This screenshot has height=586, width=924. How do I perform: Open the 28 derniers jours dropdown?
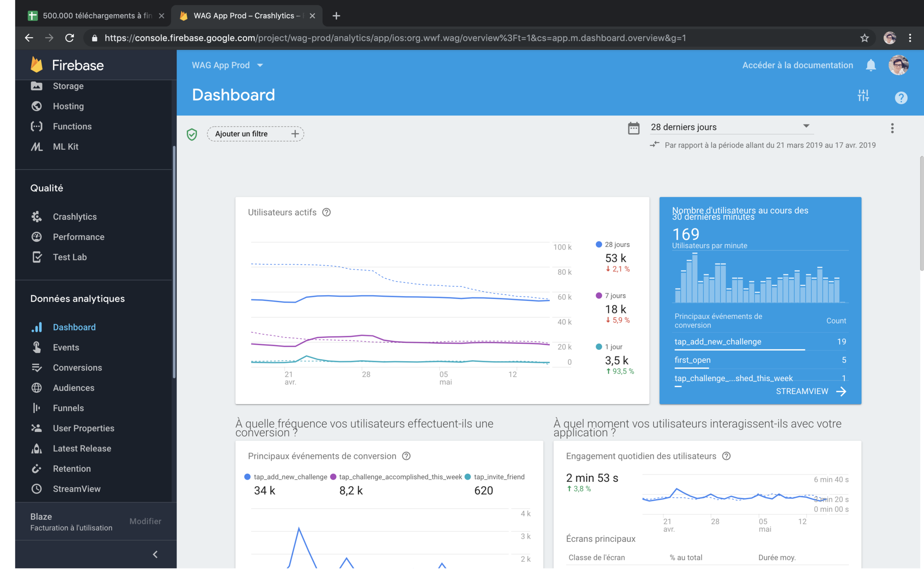point(730,127)
